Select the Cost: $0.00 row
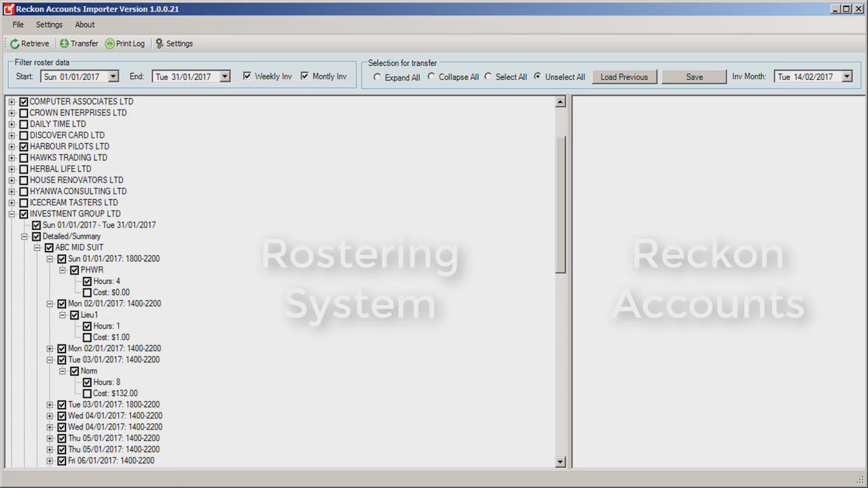Viewport: 868px width, 488px height. click(x=111, y=293)
